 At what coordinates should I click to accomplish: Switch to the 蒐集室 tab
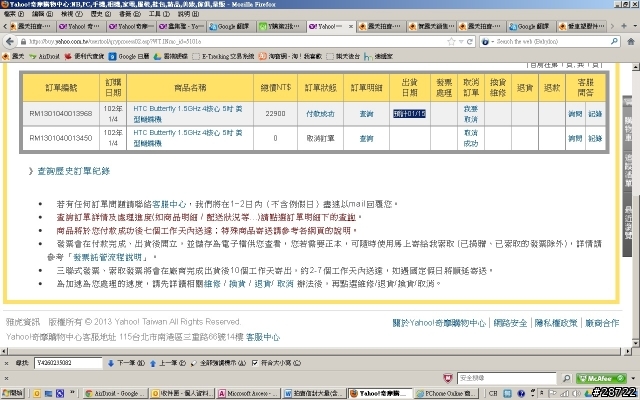181,26
